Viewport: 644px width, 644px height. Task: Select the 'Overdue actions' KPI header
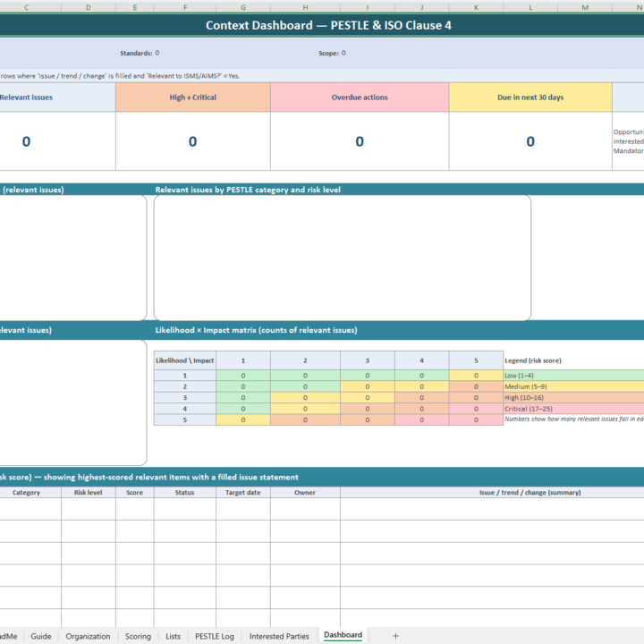[x=360, y=97]
